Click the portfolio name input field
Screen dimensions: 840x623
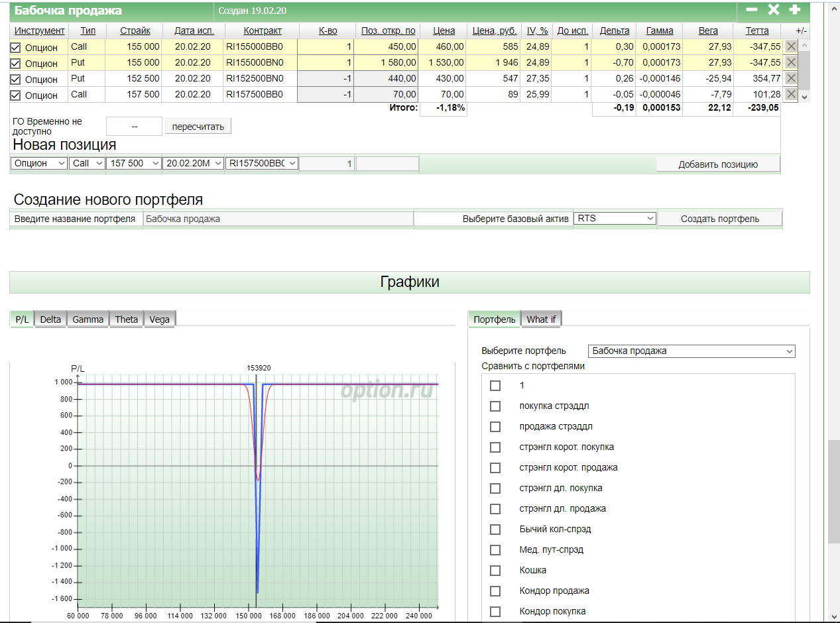click(x=278, y=219)
